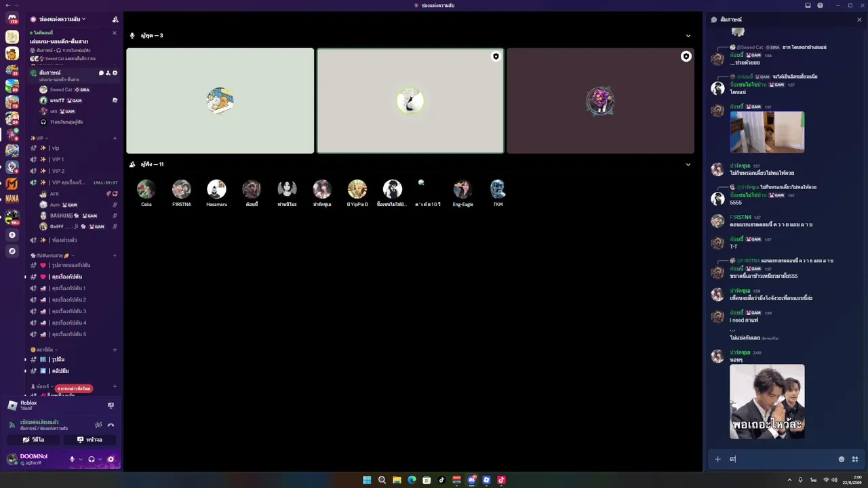Open the NANA server icon
Screen dimensions: 868x488
pos(12,199)
